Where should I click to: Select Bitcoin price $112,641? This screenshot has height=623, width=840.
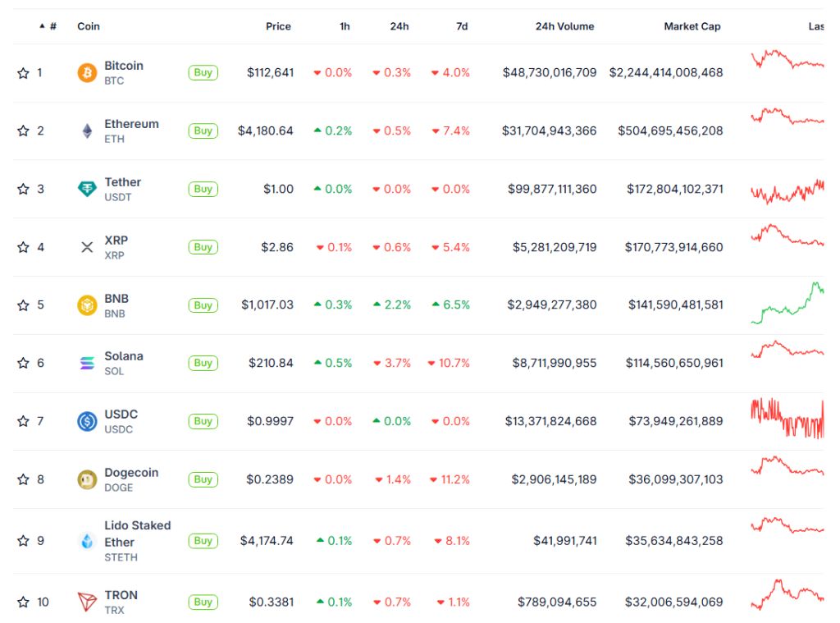coord(271,72)
